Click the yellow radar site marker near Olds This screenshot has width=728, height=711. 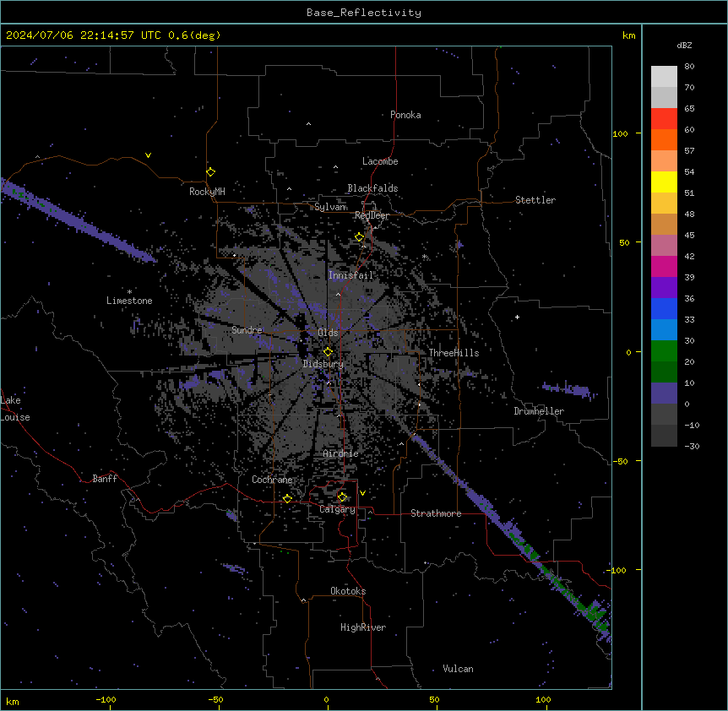[328, 352]
